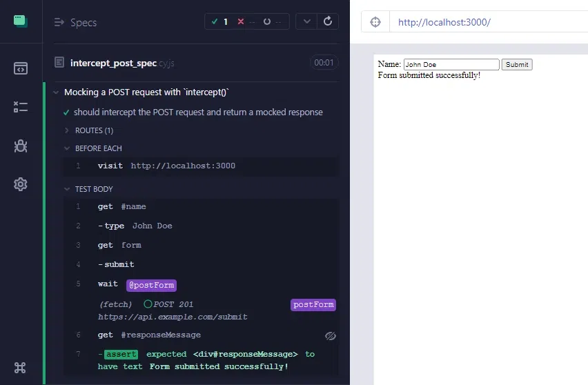The image size is (588, 385).
Task: Select the visit http://localhost:3000 command
Action: [x=201, y=166]
